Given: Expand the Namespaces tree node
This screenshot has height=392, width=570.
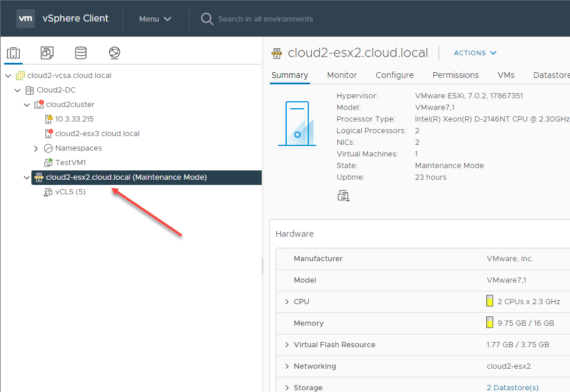Looking at the screenshot, I should click(36, 148).
